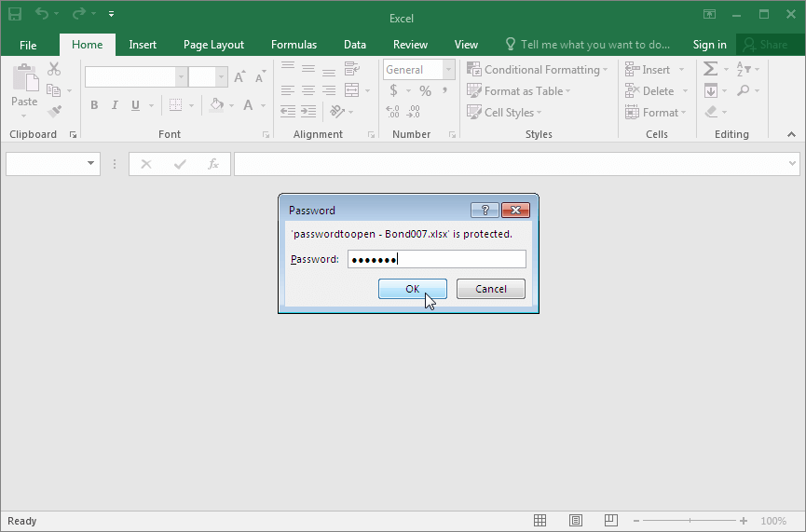This screenshot has width=806, height=532.
Task: Align text left
Action: pyautogui.click(x=288, y=90)
